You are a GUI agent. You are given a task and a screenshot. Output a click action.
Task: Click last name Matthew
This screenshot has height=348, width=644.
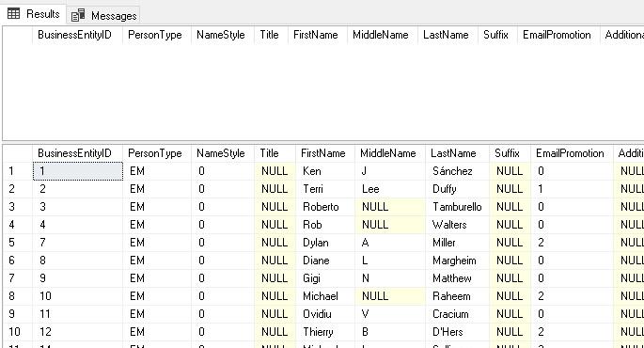pos(452,278)
